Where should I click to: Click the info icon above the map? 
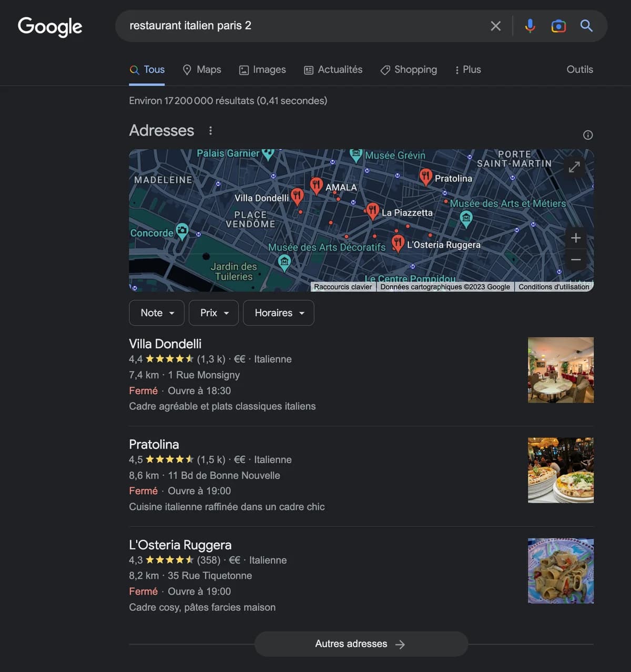point(588,135)
